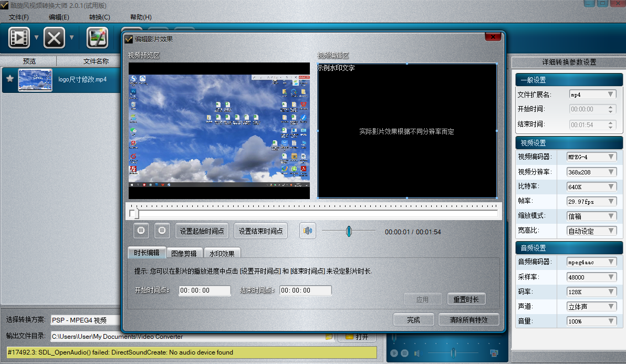626x364 pixels.
Task: Open the dropdown arrow beside the add video icon
Action: [x=36, y=37]
